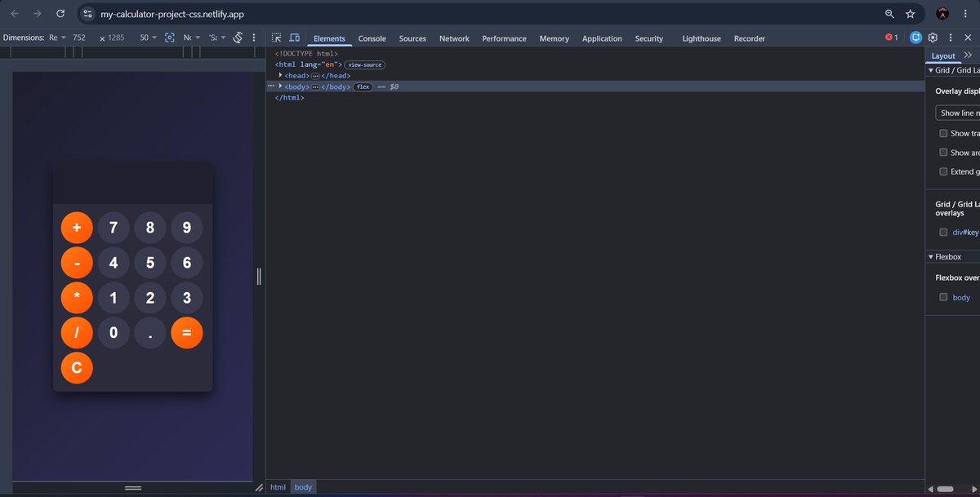Click the address bar URL text
Image resolution: width=980 pixels, height=497 pixels.
coord(172,14)
